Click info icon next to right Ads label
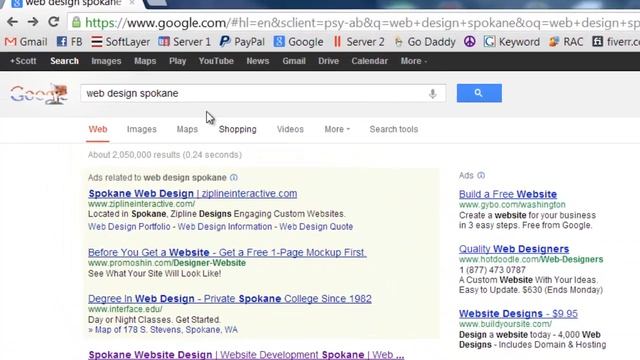The width and height of the screenshot is (640, 360). click(x=481, y=176)
